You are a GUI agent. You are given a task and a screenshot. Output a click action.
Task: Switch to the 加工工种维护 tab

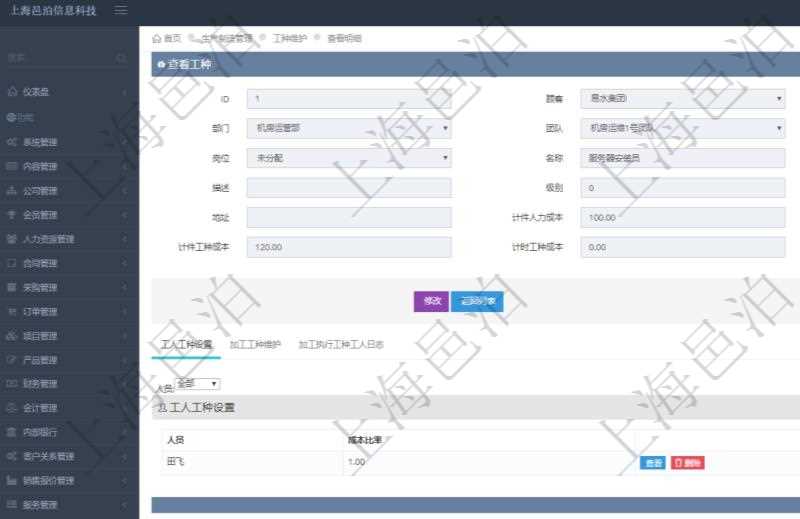255,344
